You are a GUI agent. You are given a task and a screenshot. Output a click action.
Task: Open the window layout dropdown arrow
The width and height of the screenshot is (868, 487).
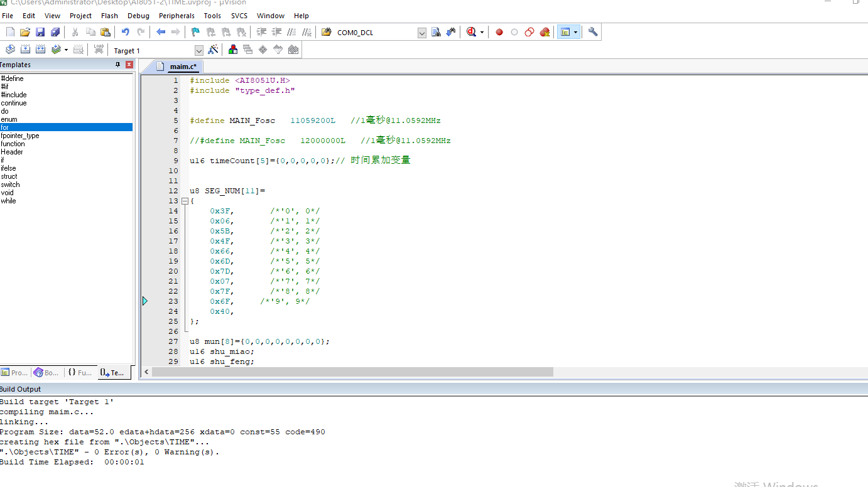click(x=575, y=32)
